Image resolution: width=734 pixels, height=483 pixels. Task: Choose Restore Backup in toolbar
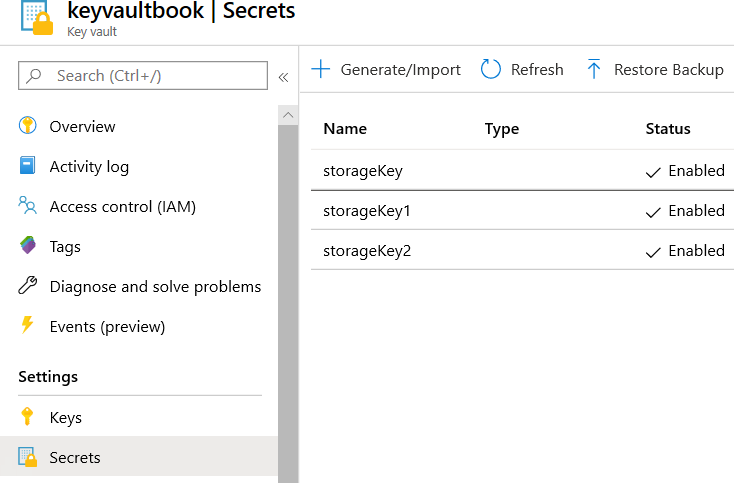(x=655, y=69)
